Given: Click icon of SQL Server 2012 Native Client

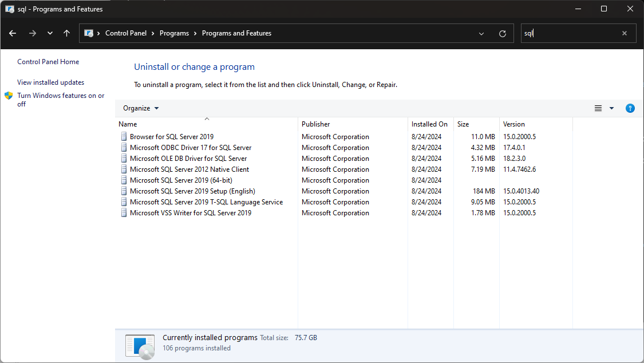Looking at the screenshot, I should (x=124, y=169).
